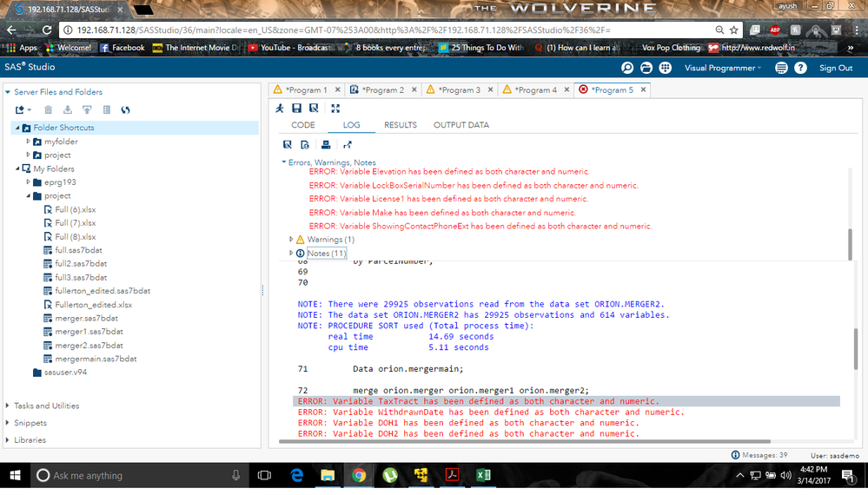
Task: Open the YouTube - Broadcast bookmark
Action: point(288,48)
